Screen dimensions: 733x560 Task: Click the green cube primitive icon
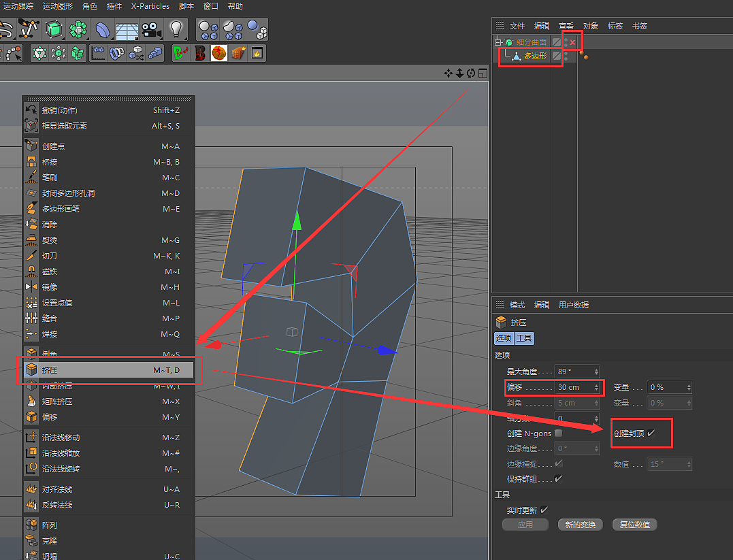pos(54,29)
